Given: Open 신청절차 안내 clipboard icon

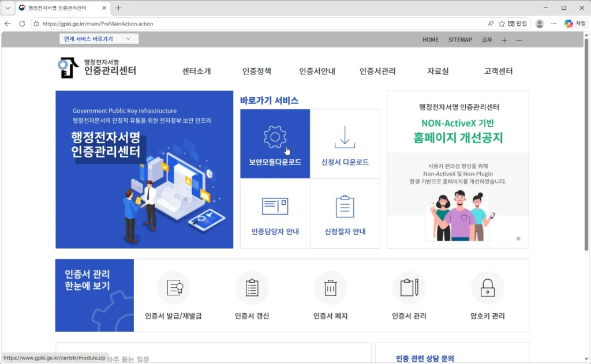Looking at the screenshot, I should [345, 206].
